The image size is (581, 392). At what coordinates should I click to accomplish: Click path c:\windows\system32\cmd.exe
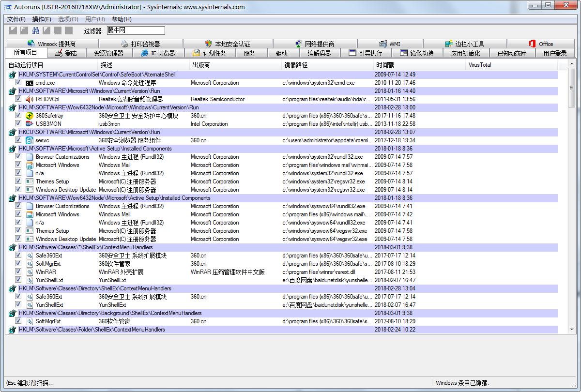(319, 83)
